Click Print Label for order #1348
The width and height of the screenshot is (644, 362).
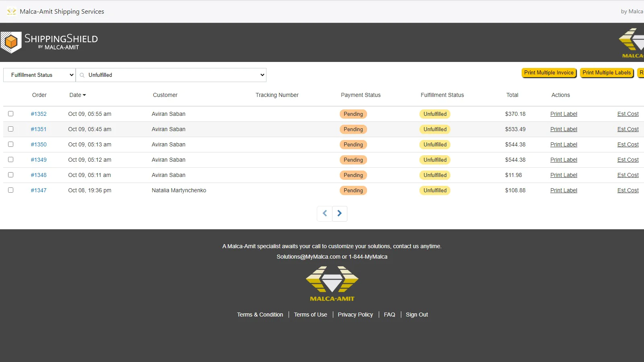point(563,175)
